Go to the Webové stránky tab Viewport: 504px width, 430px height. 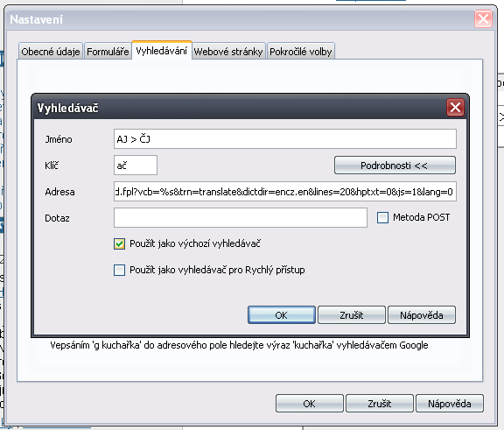coord(228,51)
